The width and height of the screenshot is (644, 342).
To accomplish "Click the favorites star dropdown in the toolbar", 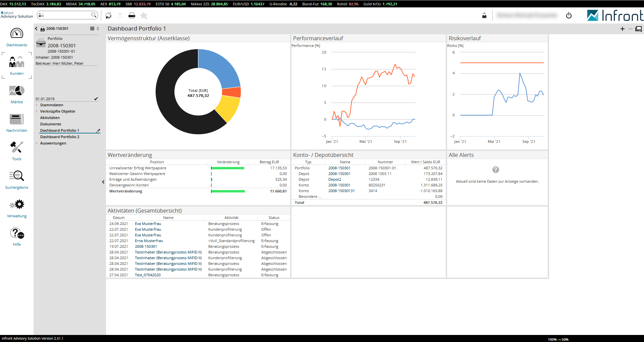I will (144, 15).
